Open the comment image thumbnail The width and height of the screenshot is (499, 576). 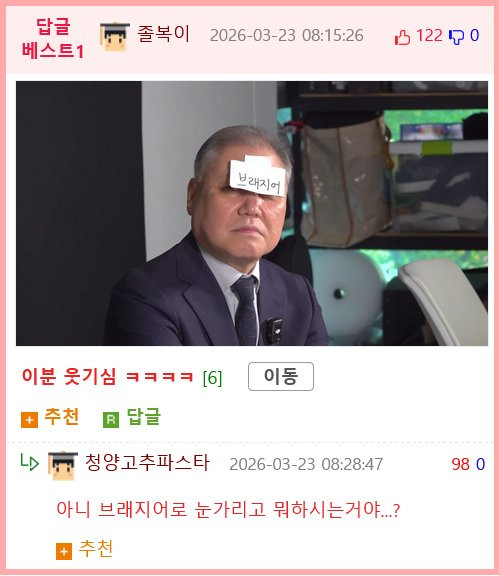coord(252,213)
